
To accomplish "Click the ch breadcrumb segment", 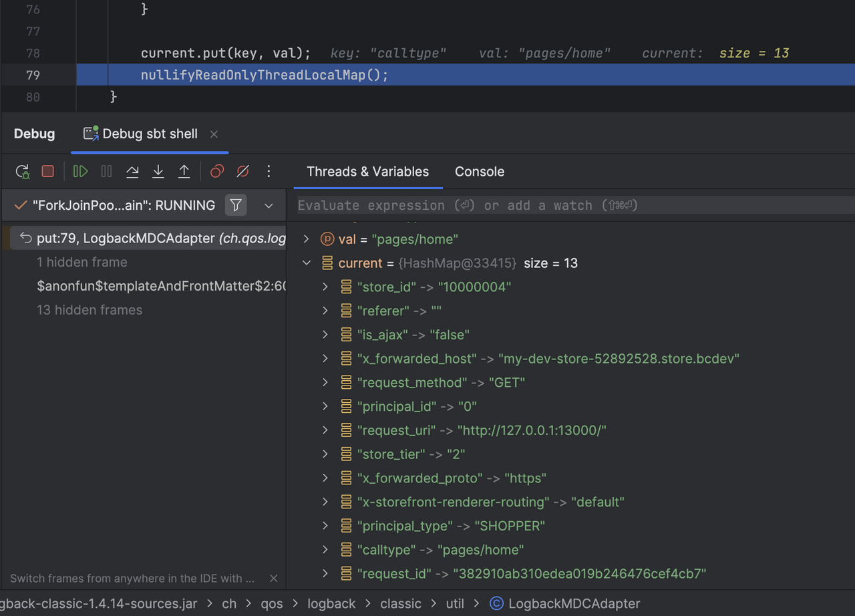I will (x=229, y=604).
